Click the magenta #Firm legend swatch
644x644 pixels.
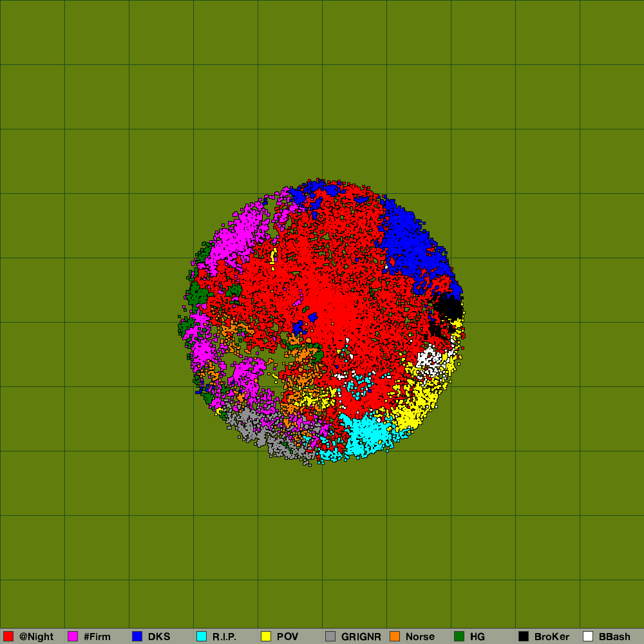tap(73, 636)
